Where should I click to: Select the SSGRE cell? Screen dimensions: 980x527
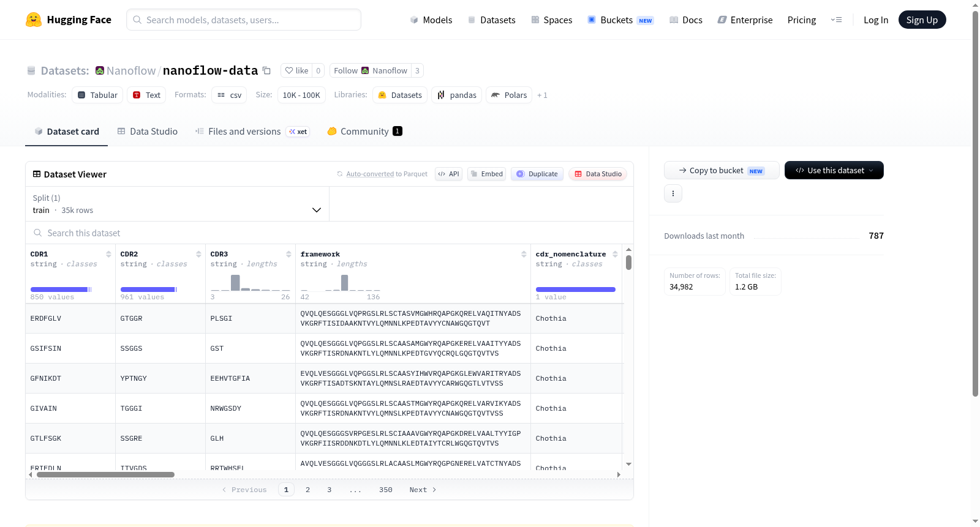coord(160,438)
